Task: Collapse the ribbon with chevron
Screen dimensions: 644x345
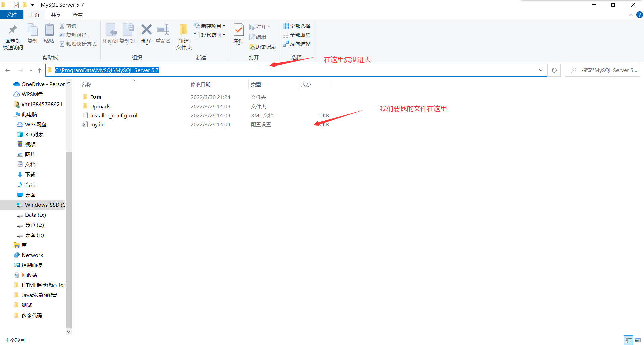Action: (x=631, y=15)
